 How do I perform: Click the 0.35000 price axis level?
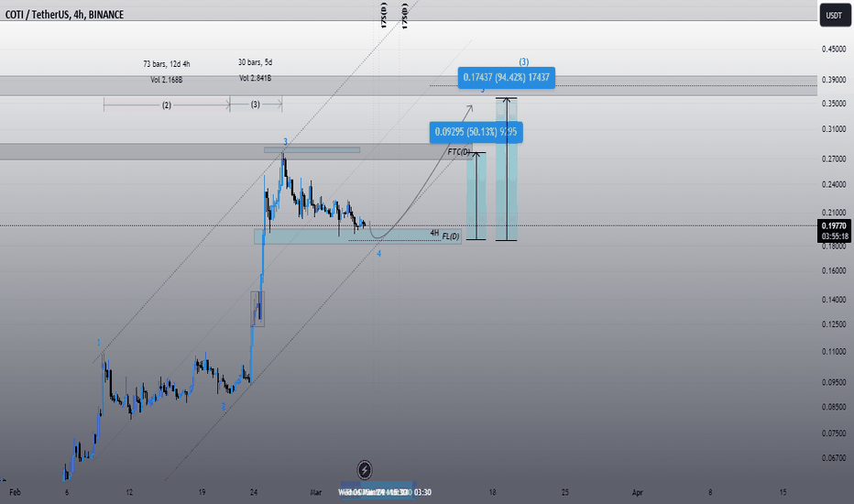click(x=834, y=104)
